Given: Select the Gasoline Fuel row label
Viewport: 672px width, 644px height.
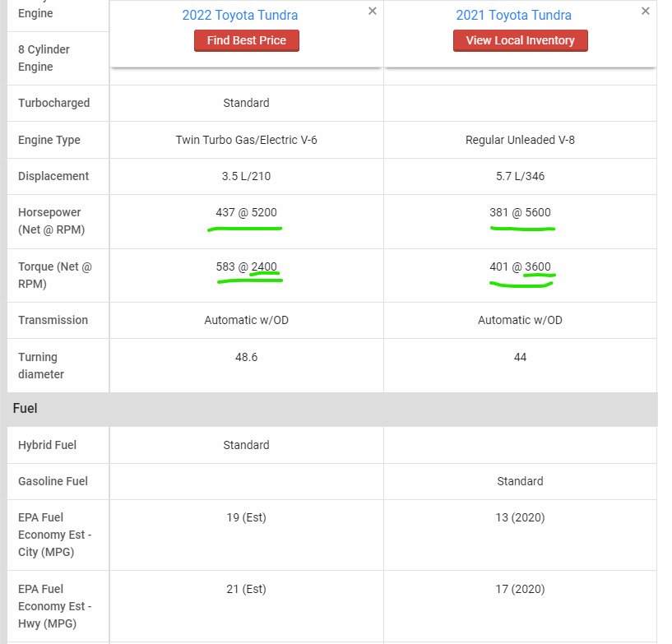Looking at the screenshot, I should click(53, 481).
